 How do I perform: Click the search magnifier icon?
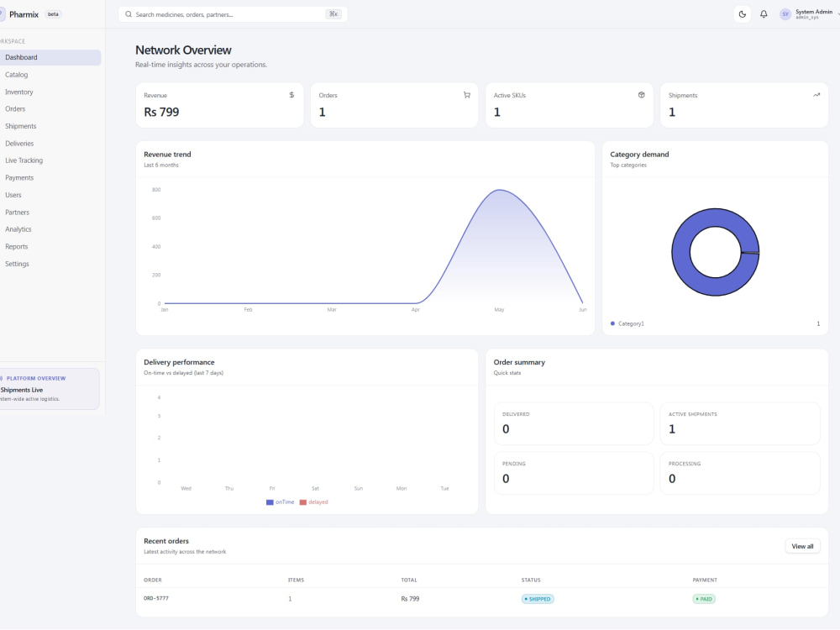click(128, 14)
